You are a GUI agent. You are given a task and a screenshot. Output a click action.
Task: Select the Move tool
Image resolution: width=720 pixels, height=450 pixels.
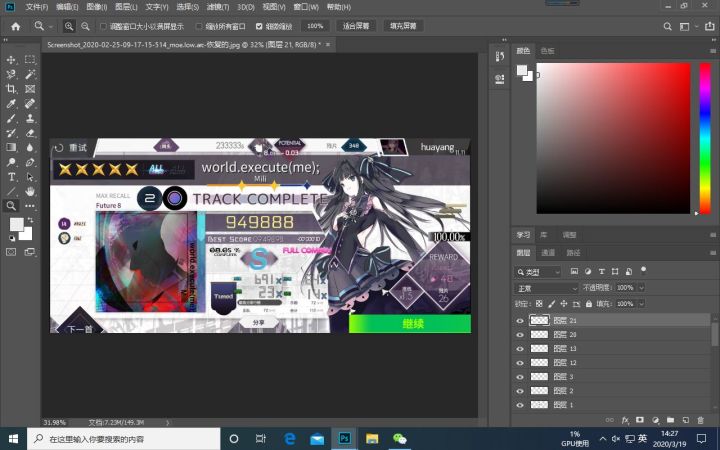pyautogui.click(x=11, y=60)
